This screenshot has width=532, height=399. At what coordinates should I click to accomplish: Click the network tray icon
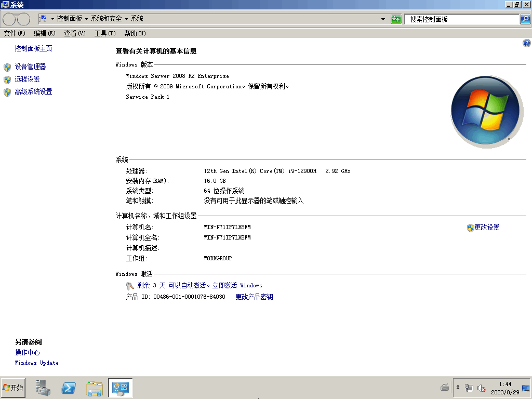coord(469,388)
